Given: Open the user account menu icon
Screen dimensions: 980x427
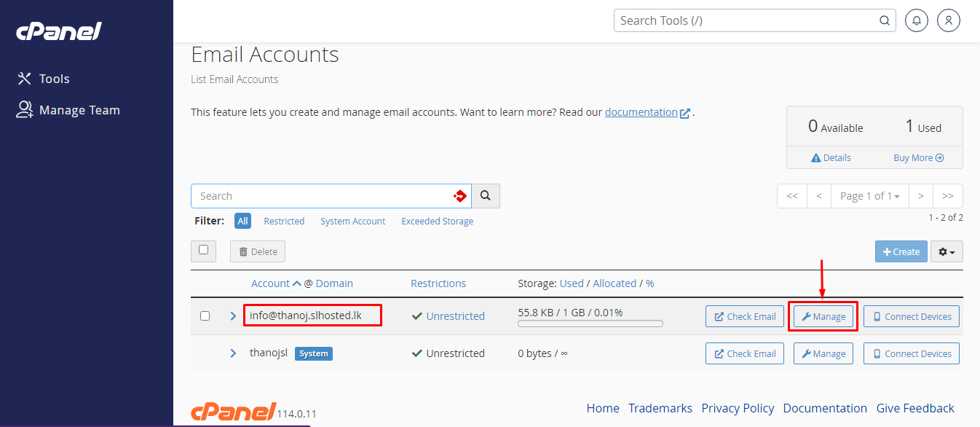Looking at the screenshot, I should click(948, 20).
